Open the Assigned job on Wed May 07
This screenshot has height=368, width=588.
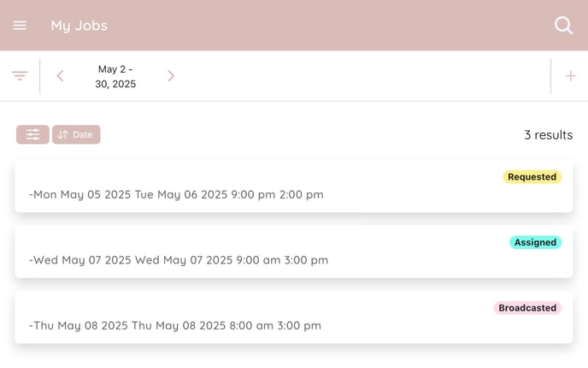pyautogui.click(x=294, y=252)
